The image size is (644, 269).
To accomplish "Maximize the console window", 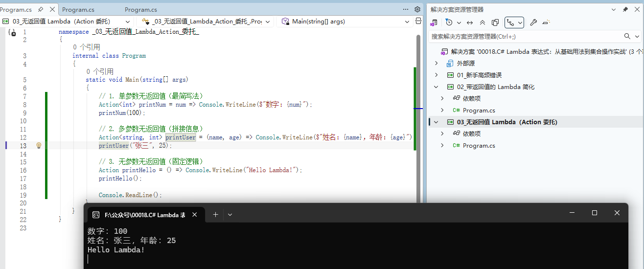I will point(594,213).
